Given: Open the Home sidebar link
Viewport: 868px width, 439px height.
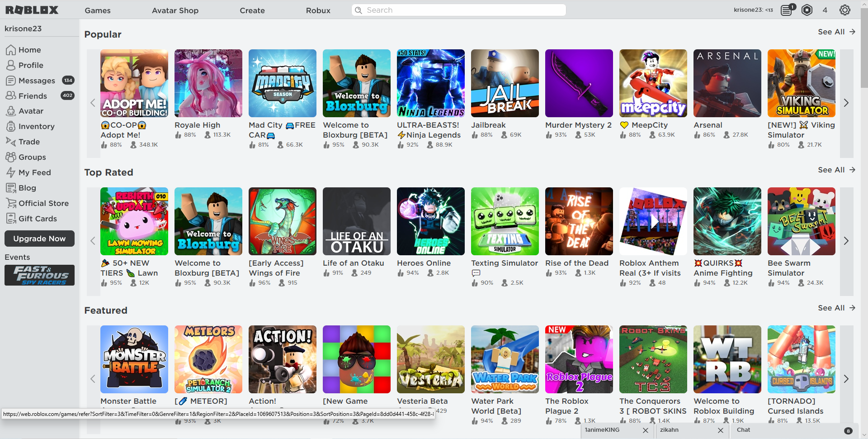Looking at the screenshot, I should [23, 50].
